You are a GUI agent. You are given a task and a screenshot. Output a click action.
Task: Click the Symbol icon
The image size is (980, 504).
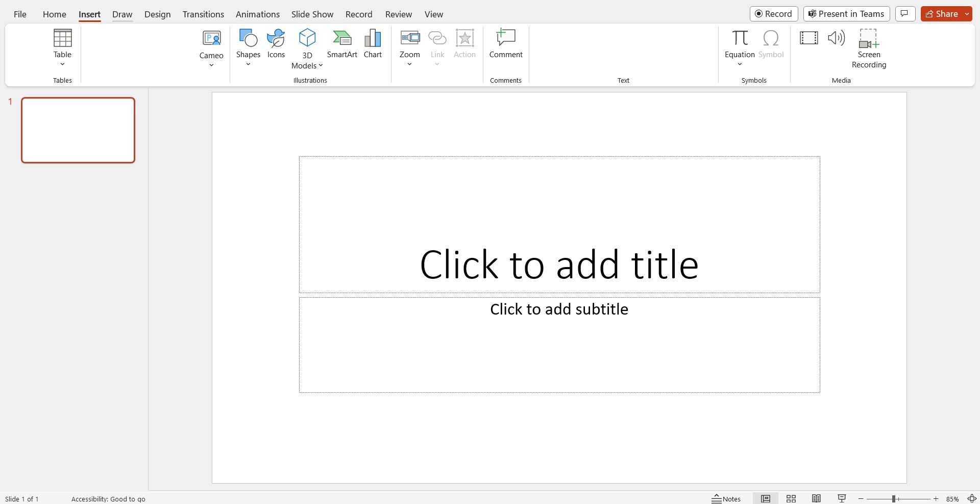tap(771, 43)
